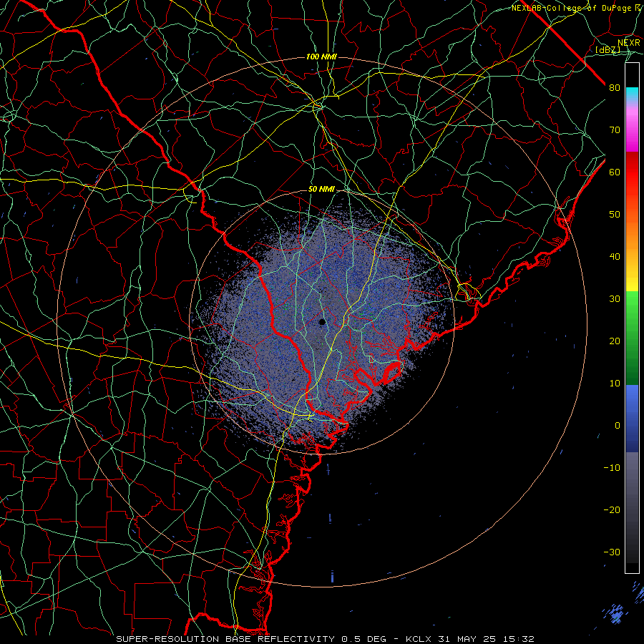Click the 40 value on dBZ scale
The image size is (644, 644).
pos(615,257)
